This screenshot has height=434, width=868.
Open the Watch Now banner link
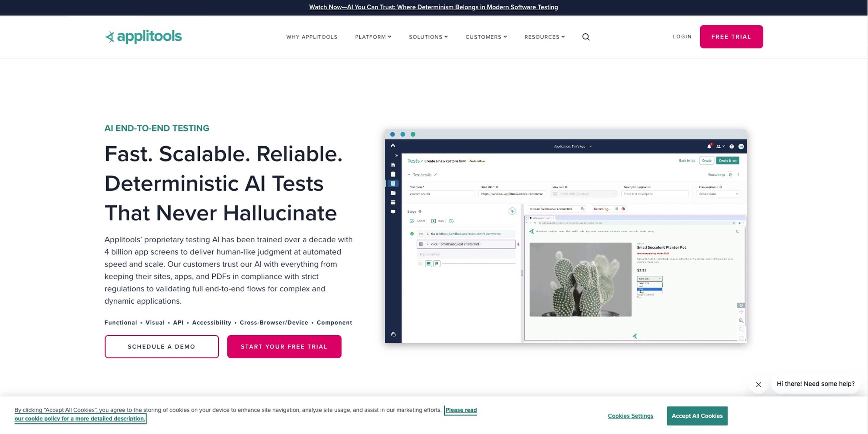click(433, 7)
